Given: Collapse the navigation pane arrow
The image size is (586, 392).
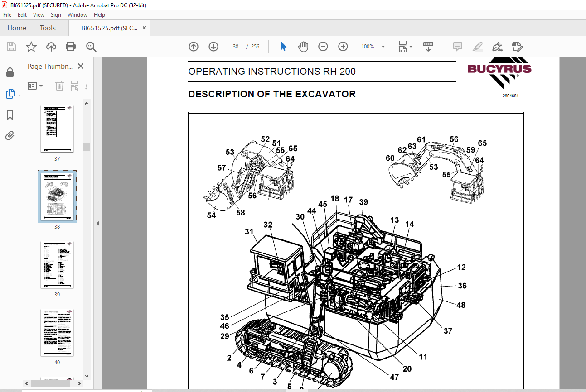Looking at the screenshot, I should [97, 223].
